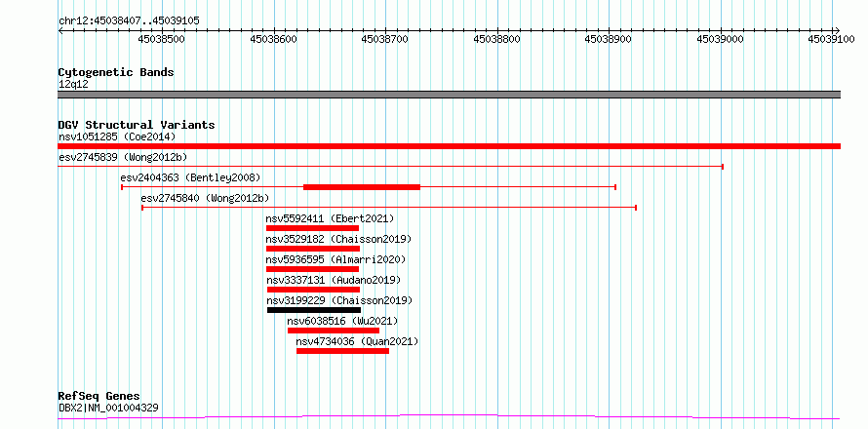868x429 pixels.
Task: Click the nsv6038516 (Wu2021) label
Action: (x=342, y=321)
